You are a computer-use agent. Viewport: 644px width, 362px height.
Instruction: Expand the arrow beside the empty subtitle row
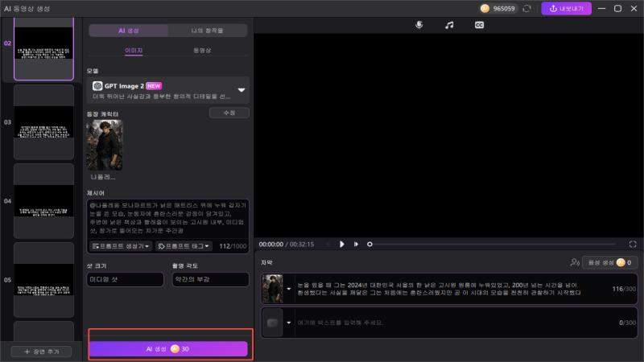289,323
